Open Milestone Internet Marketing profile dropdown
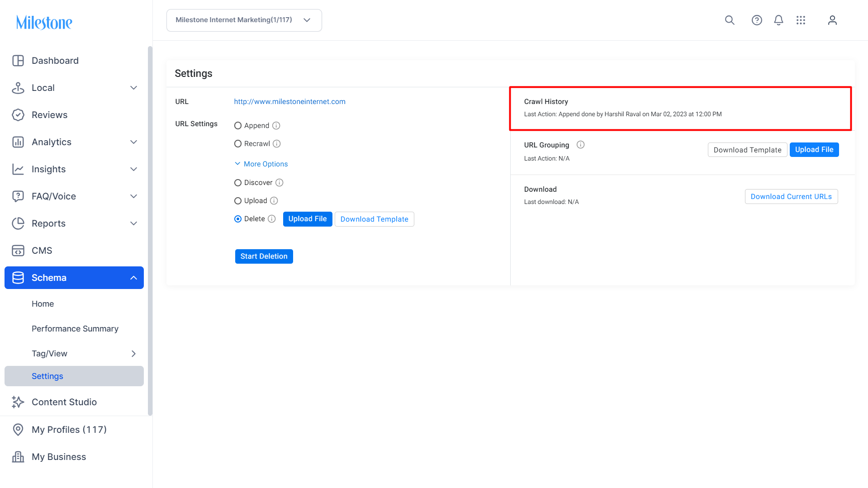The width and height of the screenshot is (868, 488). click(244, 20)
